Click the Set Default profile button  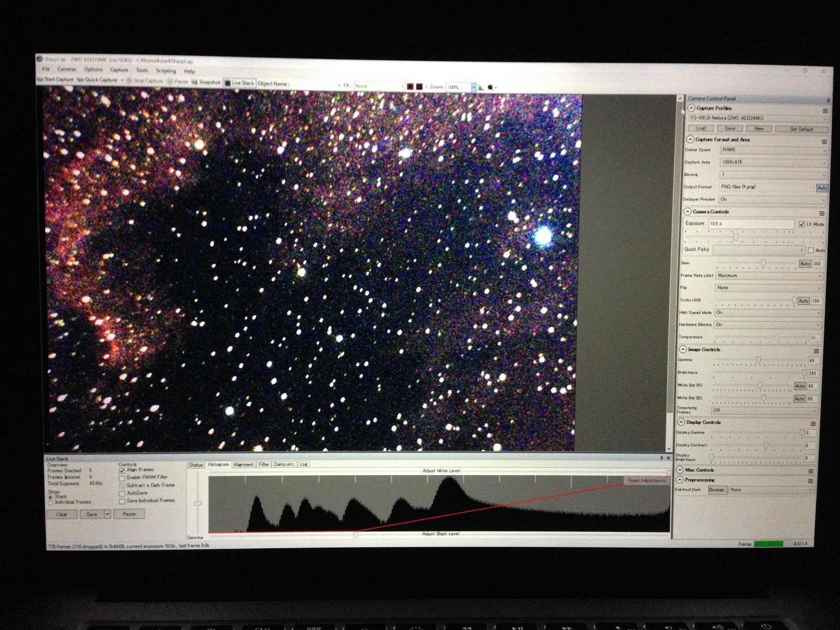pos(802,129)
